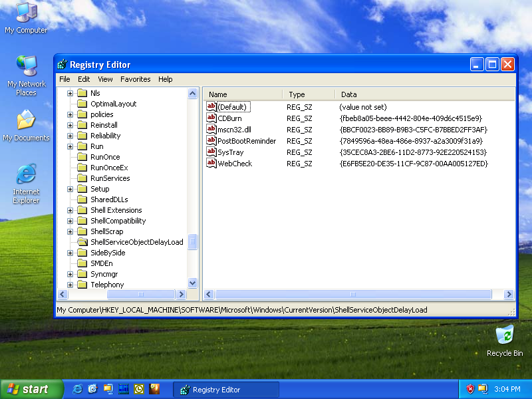Screen dimensions: 532x399
Task: Click the values pane horizontal scrollbar thumb
Action: (353, 294)
